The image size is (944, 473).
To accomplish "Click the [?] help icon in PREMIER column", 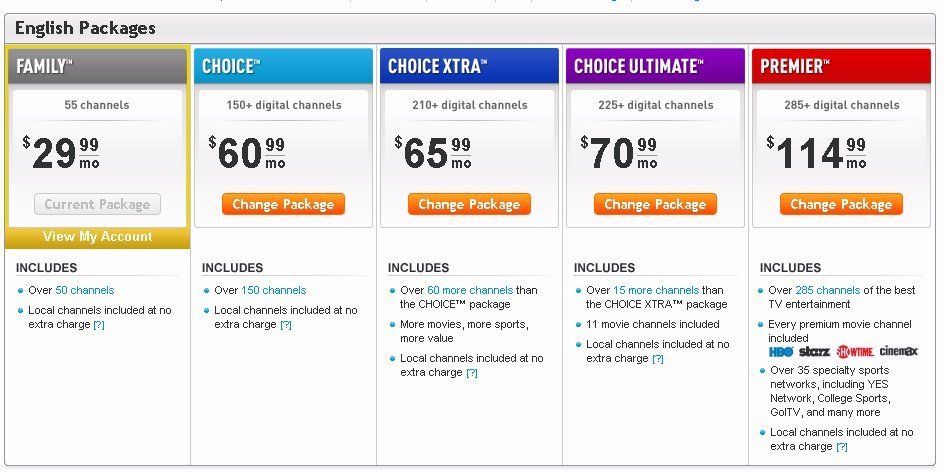I will click(842, 447).
